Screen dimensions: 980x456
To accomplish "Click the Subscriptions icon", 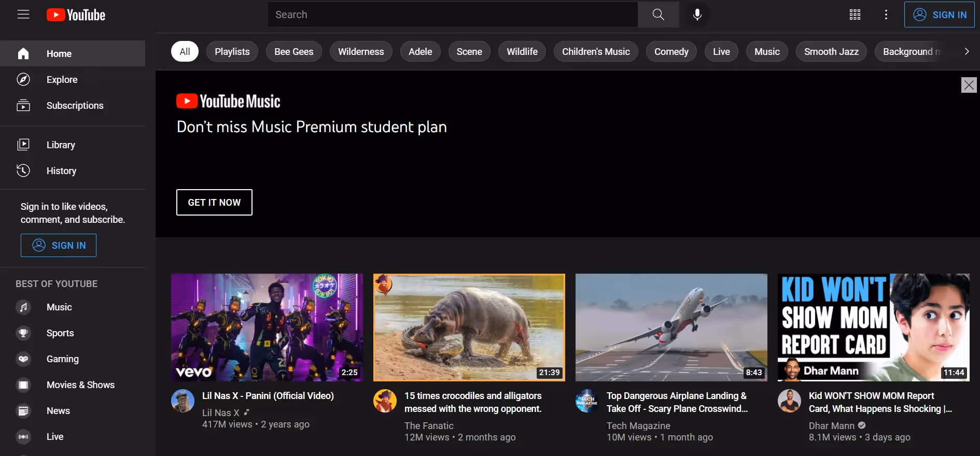I will 23,105.
